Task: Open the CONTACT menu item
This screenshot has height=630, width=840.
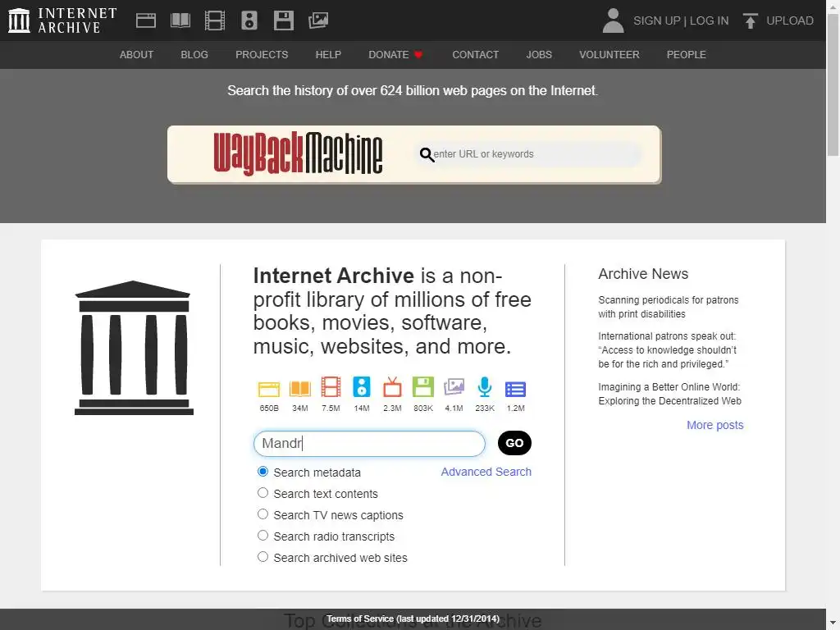Action: tap(475, 55)
